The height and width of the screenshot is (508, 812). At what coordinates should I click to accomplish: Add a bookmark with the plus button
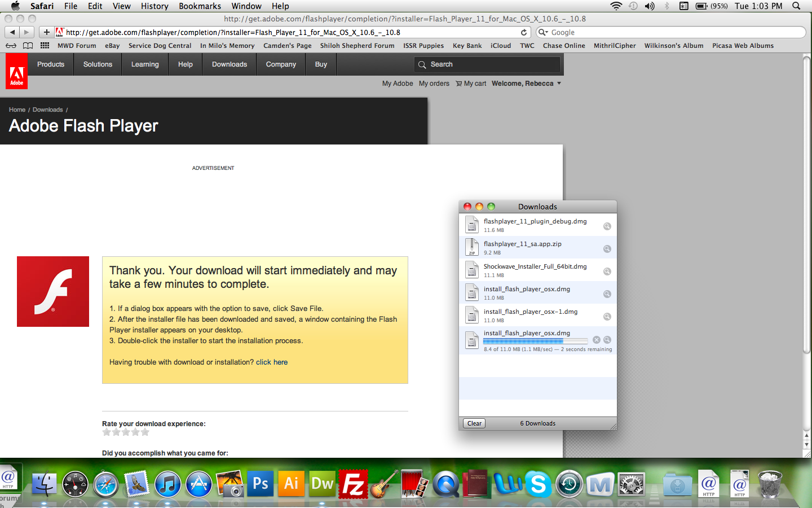pyautogui.click(x=47, y=32)
